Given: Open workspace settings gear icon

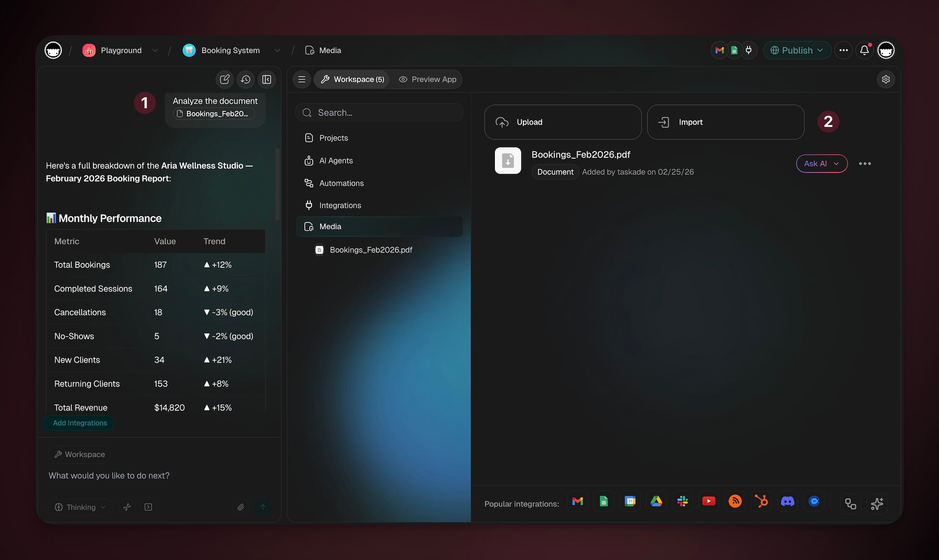Looking at the screenshot, I should point(886,79).
